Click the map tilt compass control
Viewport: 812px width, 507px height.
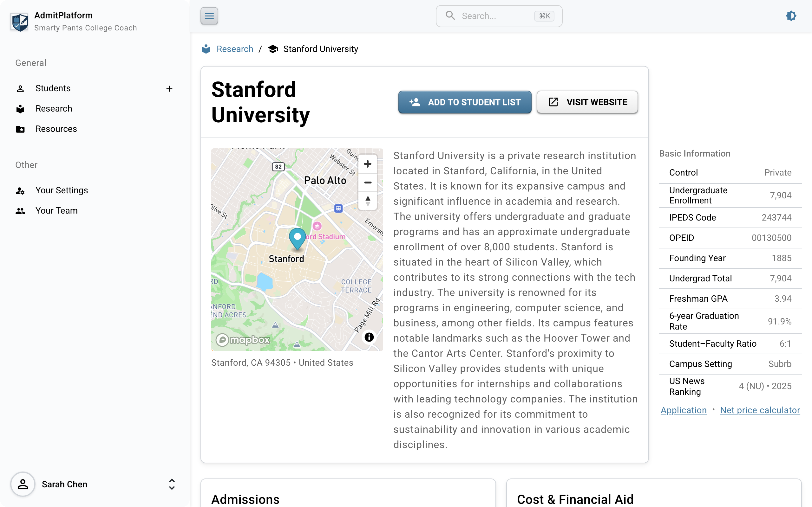click(367, 201)
